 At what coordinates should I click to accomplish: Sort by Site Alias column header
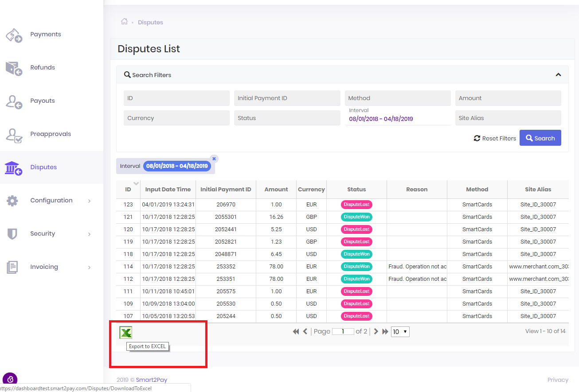click(538, 189)
